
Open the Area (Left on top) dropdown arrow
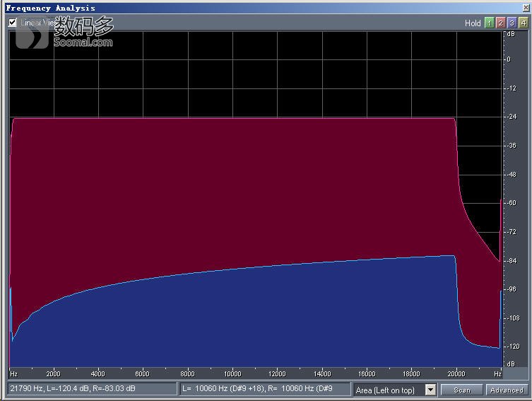430,390
